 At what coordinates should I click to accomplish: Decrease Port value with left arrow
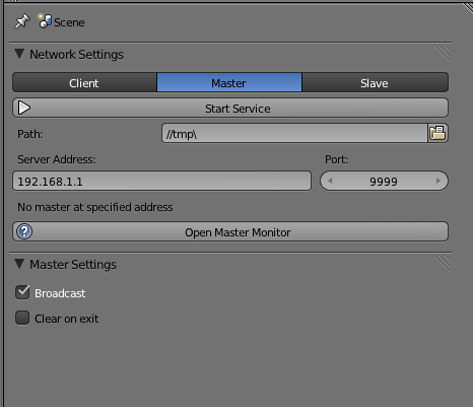tap(330, 181)
